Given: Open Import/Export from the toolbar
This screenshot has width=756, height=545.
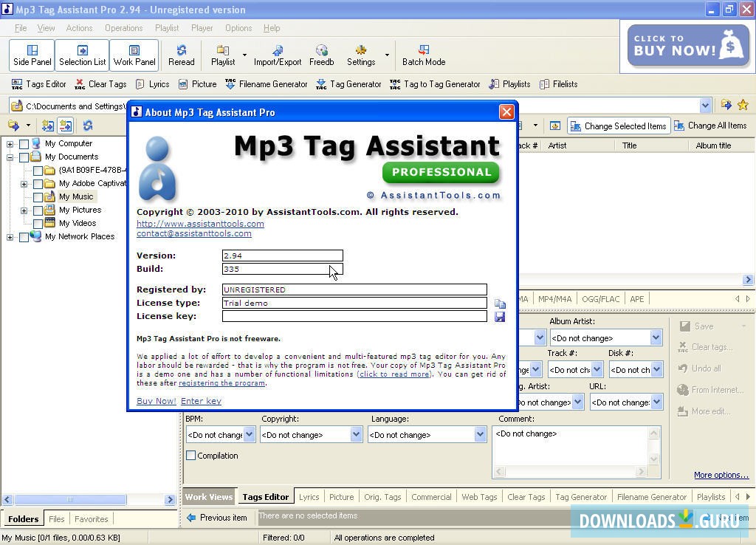Looking at the screenshot, I should click(277, 54).
